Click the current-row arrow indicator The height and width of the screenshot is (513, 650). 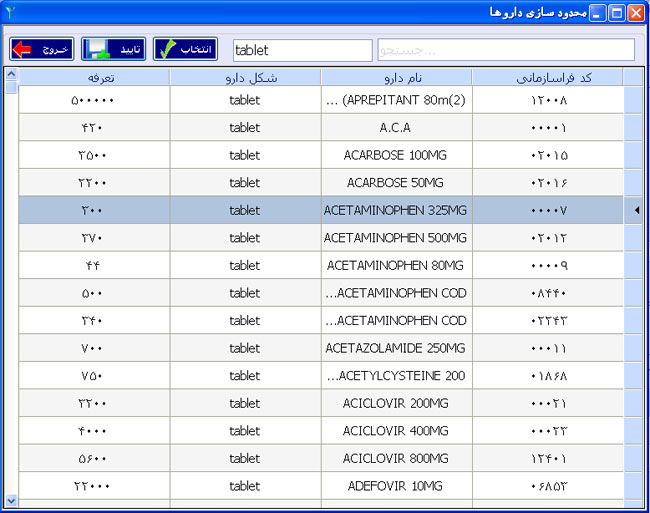click(636, 210)
